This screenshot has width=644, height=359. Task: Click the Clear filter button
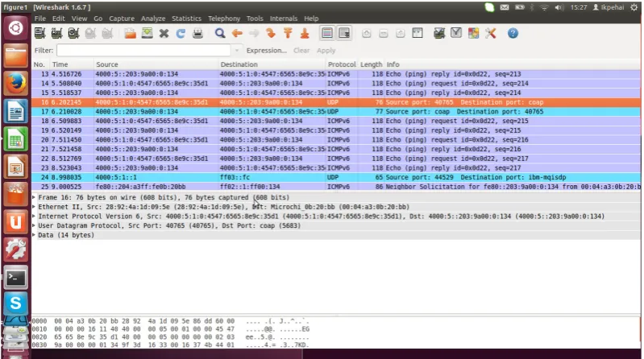pyautogui.click(x=301, y=51)
